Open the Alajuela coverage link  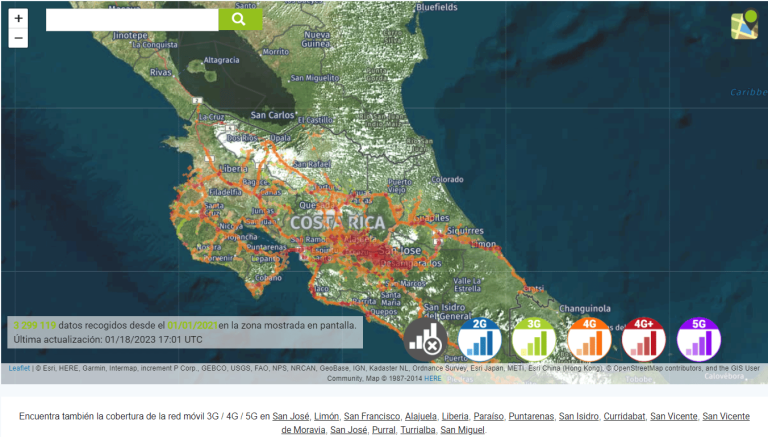click(x=421, y=416)
